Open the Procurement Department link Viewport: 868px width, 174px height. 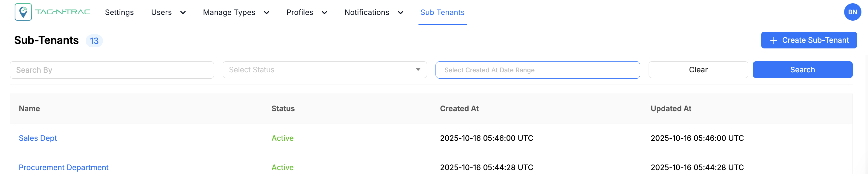[x=64, y=168]
